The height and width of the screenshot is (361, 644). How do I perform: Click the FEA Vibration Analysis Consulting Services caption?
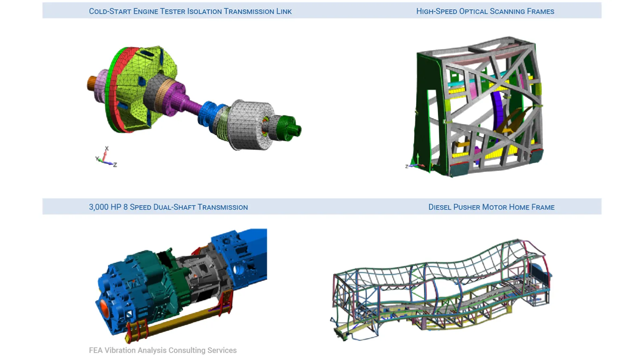coord(163,350)
